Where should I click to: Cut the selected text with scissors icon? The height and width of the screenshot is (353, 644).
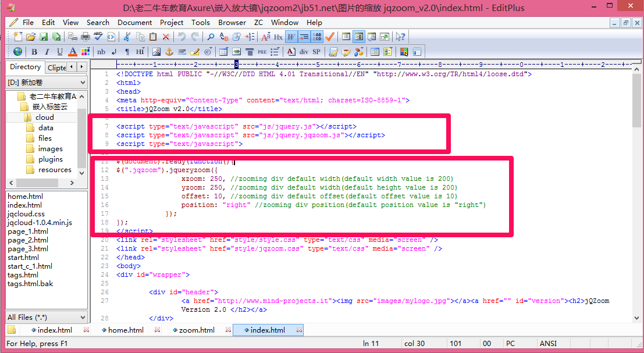(x=127, y=37)
